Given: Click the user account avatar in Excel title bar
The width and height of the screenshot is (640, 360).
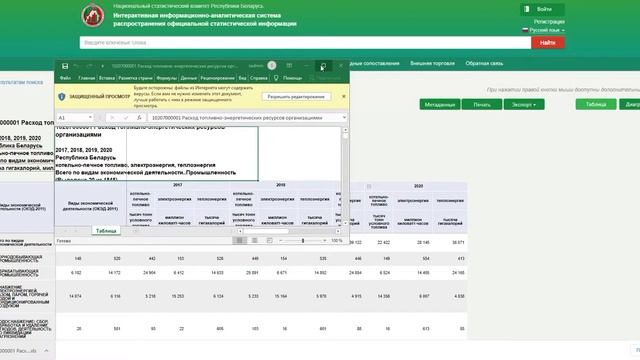Looking at the screenshot, I should point(272,65).
